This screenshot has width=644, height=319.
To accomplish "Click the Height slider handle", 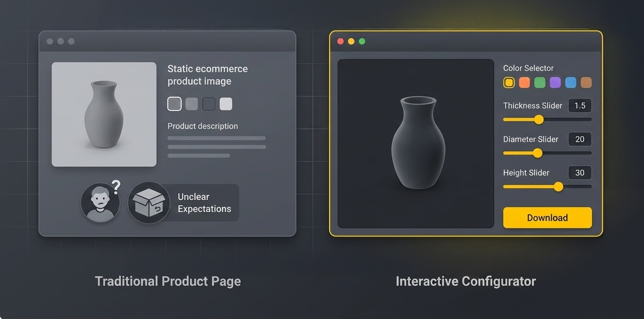I will click(x=558, y=187).
